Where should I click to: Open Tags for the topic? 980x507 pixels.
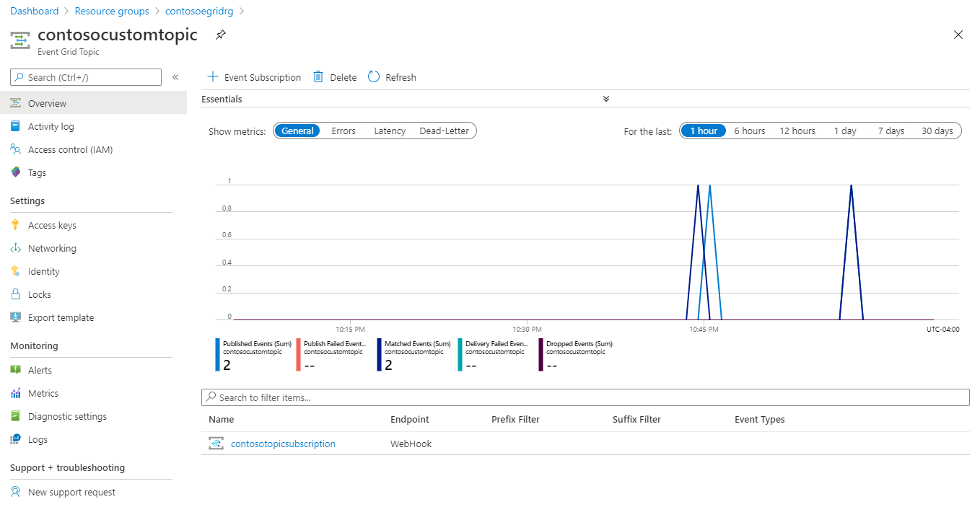[x=37, y=172]
